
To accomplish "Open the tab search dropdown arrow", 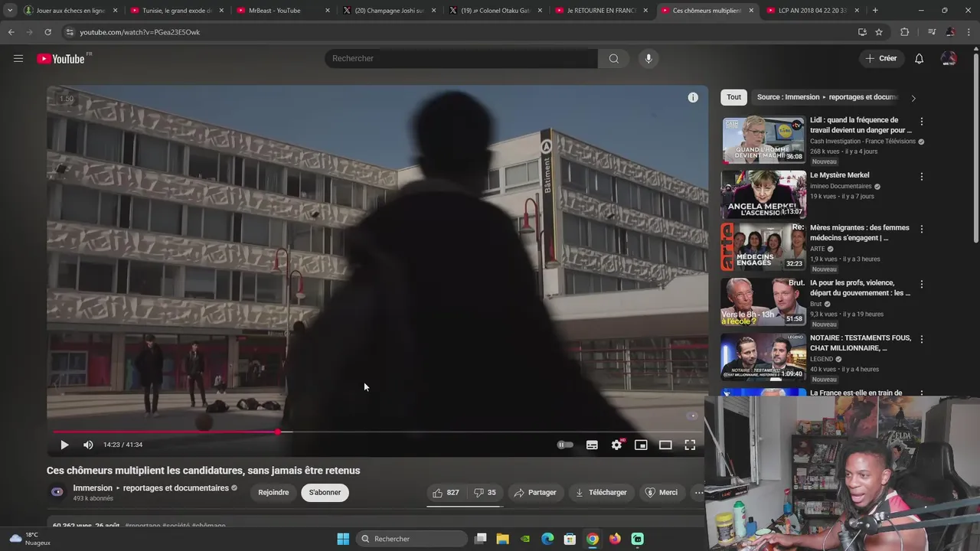I will [9, 11].
